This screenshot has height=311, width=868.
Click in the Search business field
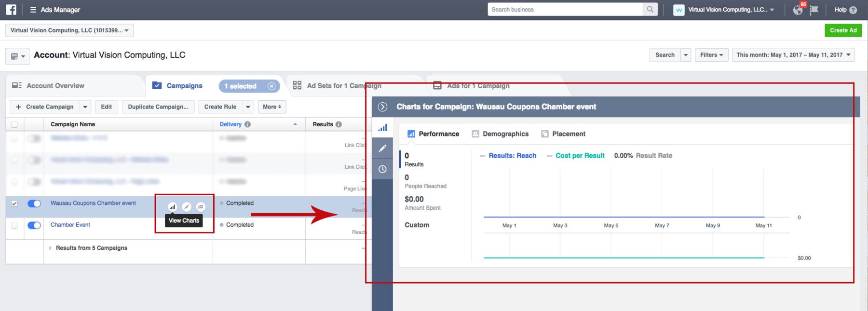point(565,9)
